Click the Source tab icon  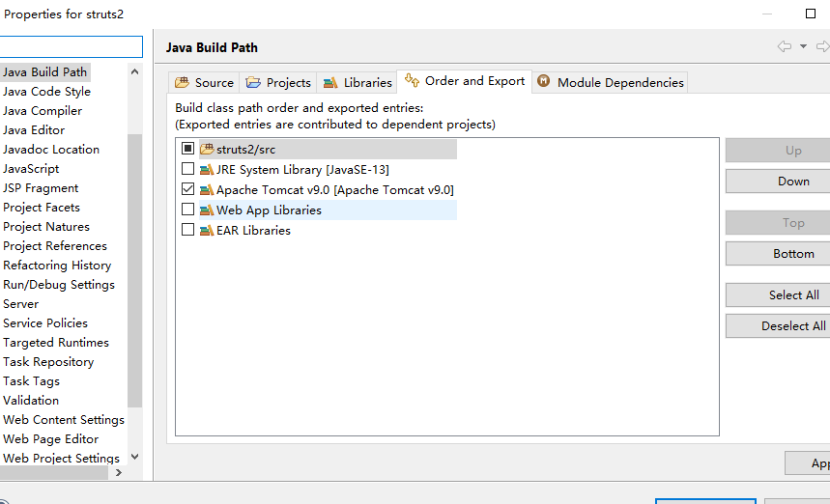tap(182, 82)
